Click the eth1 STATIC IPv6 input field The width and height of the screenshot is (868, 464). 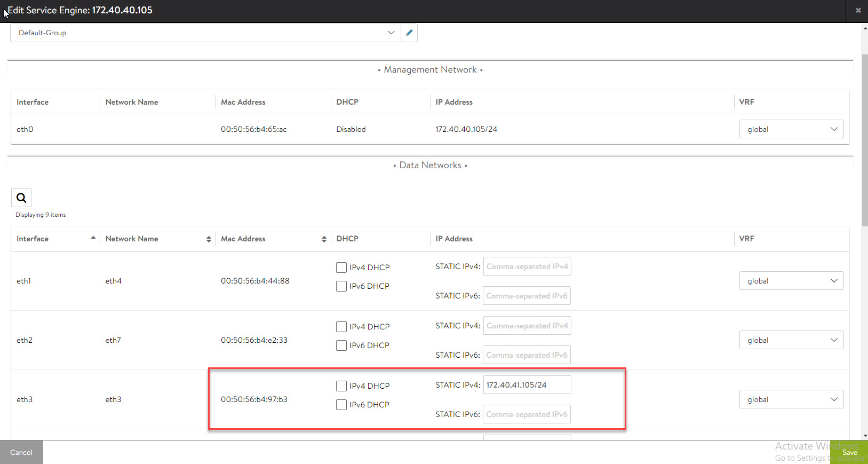[527, 296]
